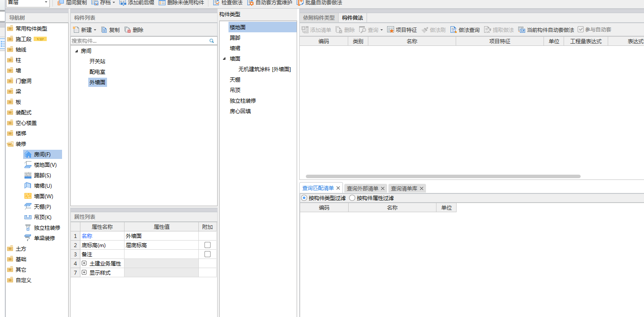
Task: Select the 按构件属性过滤 radio button
Action: click(x=352, y=198)
